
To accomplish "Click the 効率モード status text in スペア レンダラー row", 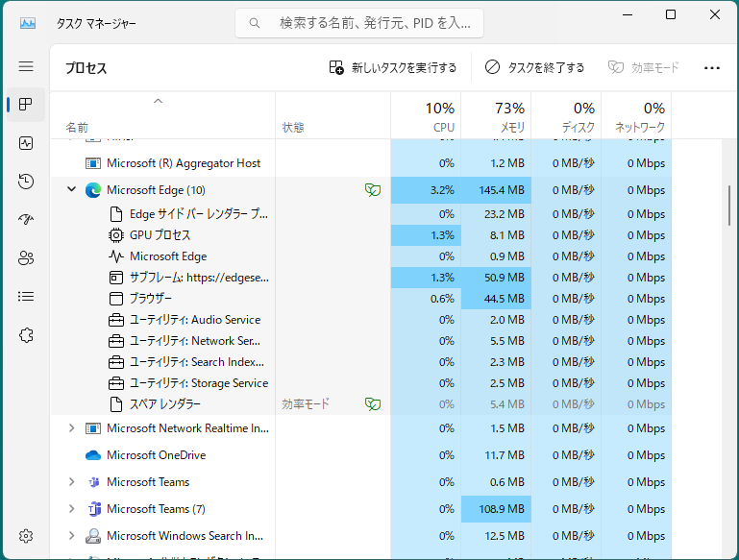I will tap(306, 404).
